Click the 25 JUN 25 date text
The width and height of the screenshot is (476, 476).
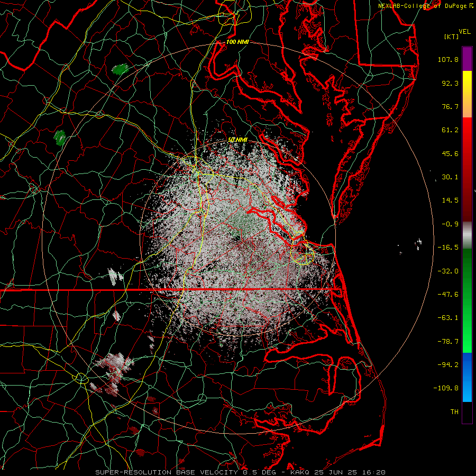[337, 472]
